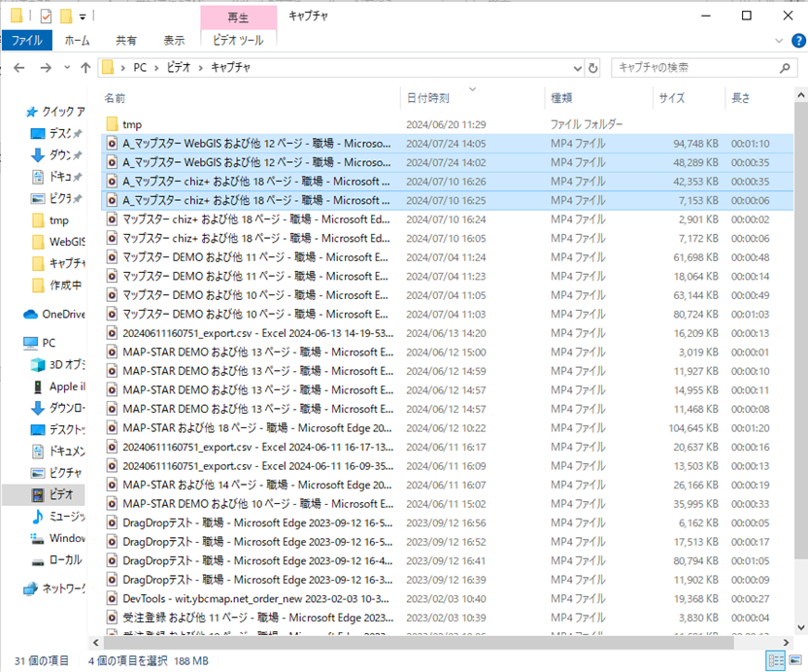
Task: Open the Apple iPhone device in the sidebar
Action: 58,386
